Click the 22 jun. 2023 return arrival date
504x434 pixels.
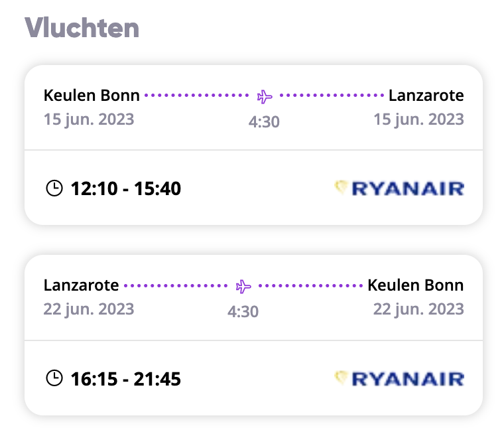(x=418, y=309)
